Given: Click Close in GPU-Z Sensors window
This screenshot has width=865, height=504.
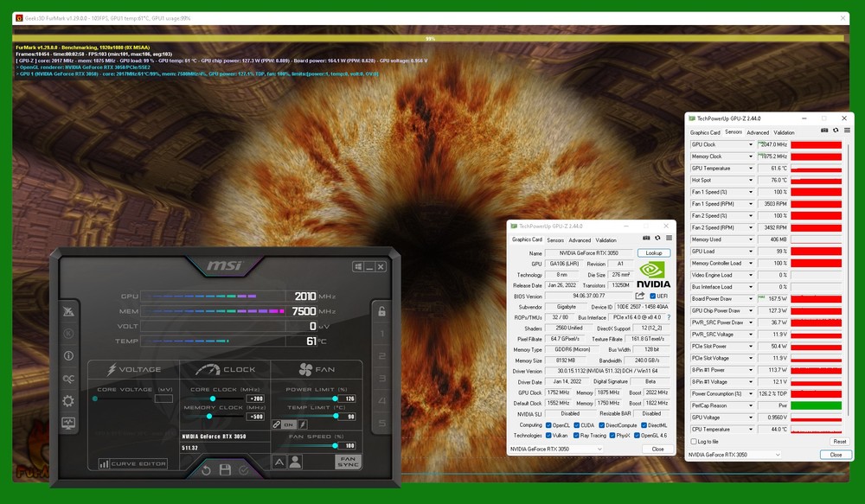Looking at the screenshot, I should (x=836, y=455).
